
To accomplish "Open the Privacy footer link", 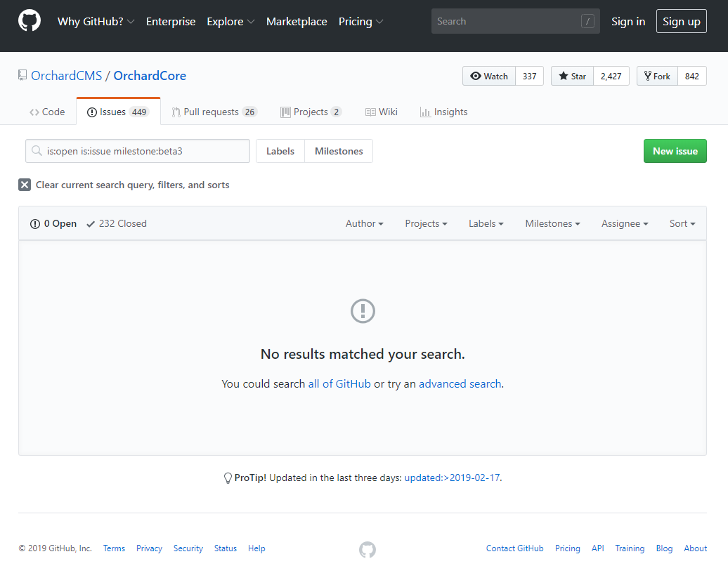I will tap(149, 548).
